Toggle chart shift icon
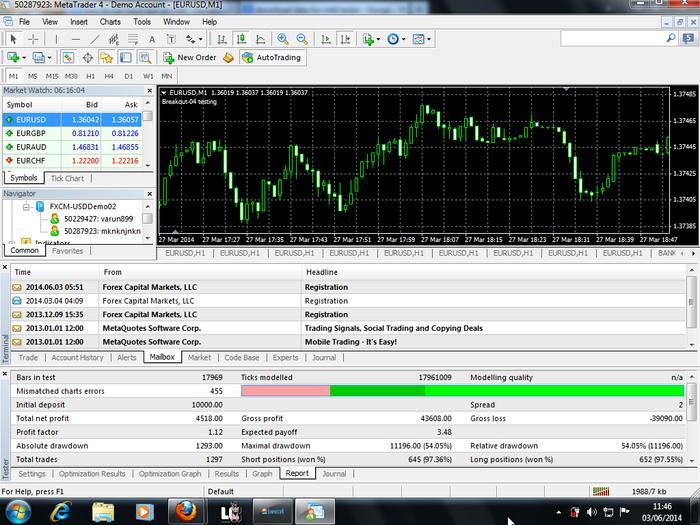The image size is (700, 525). [346, 39]
